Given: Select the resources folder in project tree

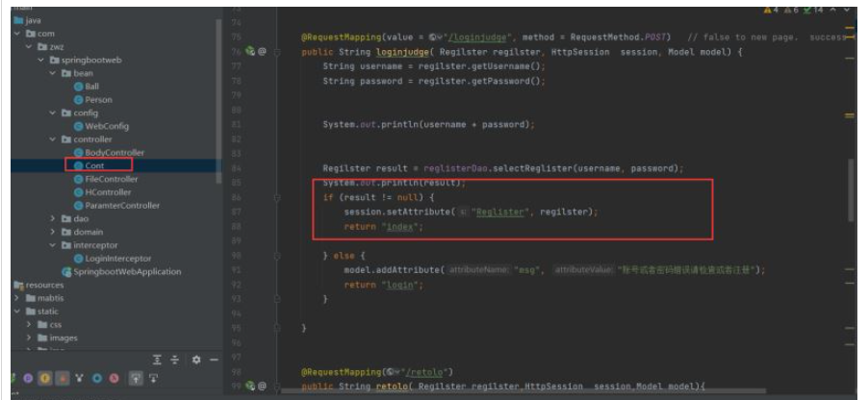Looking at the screenshot, I should pos(38,285).
